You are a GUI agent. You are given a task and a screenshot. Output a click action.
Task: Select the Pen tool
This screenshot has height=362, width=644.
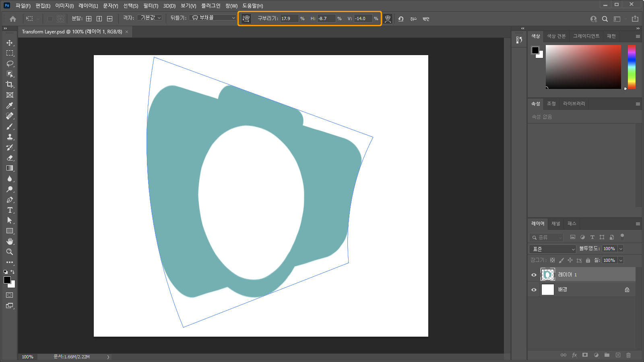click(10, 200)
